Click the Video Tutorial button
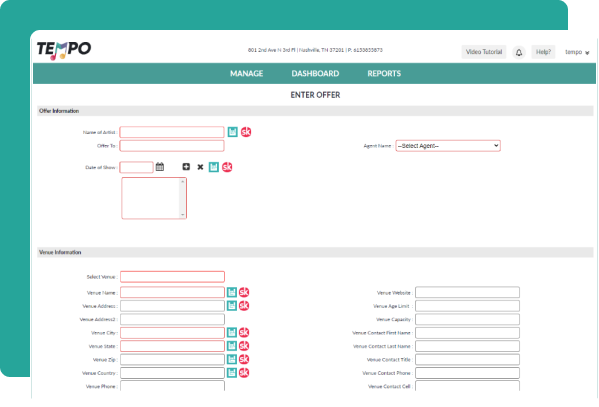The image size is (599, 407). [484, 52]
